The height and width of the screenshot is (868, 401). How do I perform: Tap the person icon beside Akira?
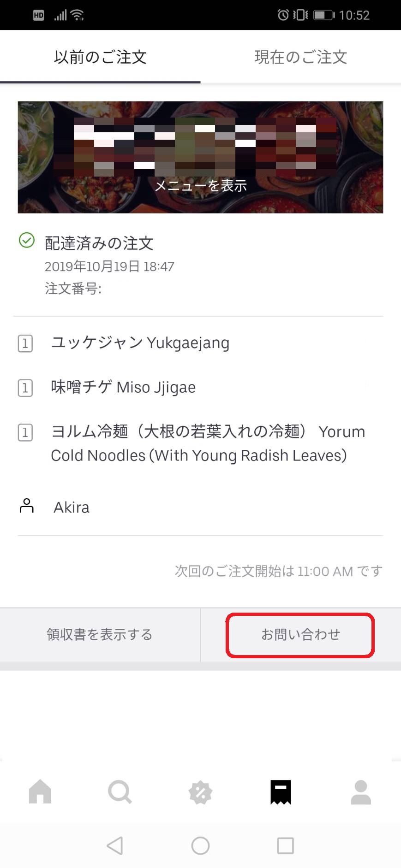(27, 506)
